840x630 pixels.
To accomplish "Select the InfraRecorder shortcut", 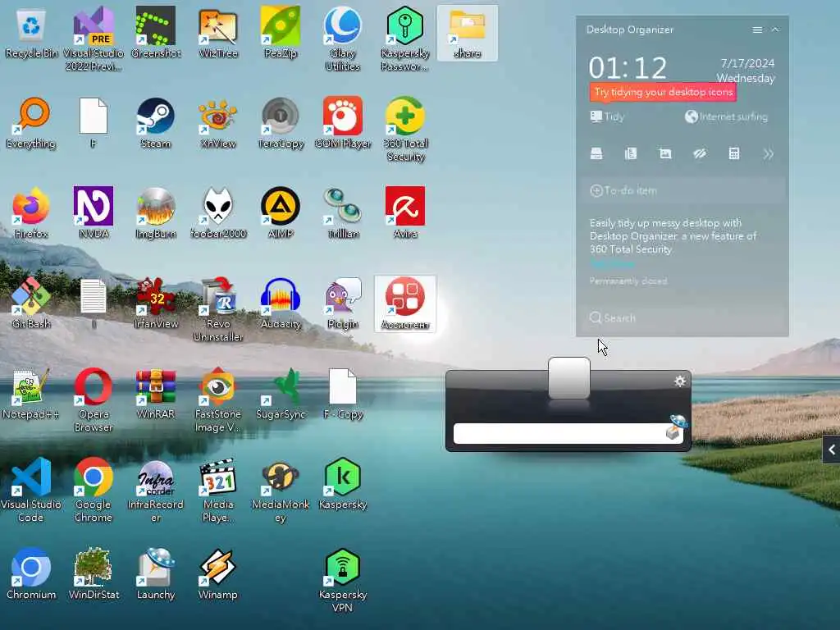I will (155, 491).
